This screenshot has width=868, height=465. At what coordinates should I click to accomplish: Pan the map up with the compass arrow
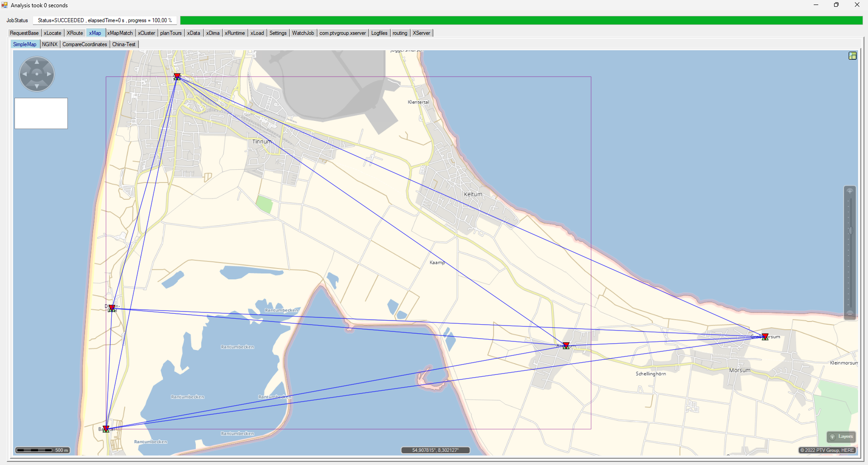37,62
